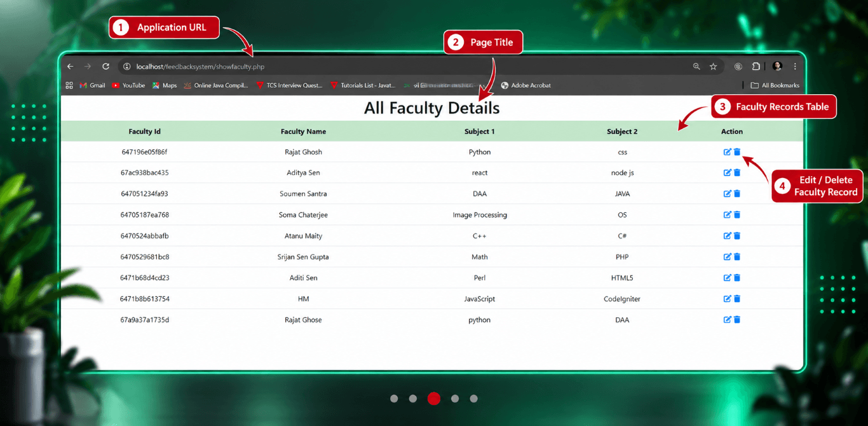Open the zoom magnifier icon in address bar
This screenshot has width=868, height=426.
pyautogui.click(x=696, y=67)
